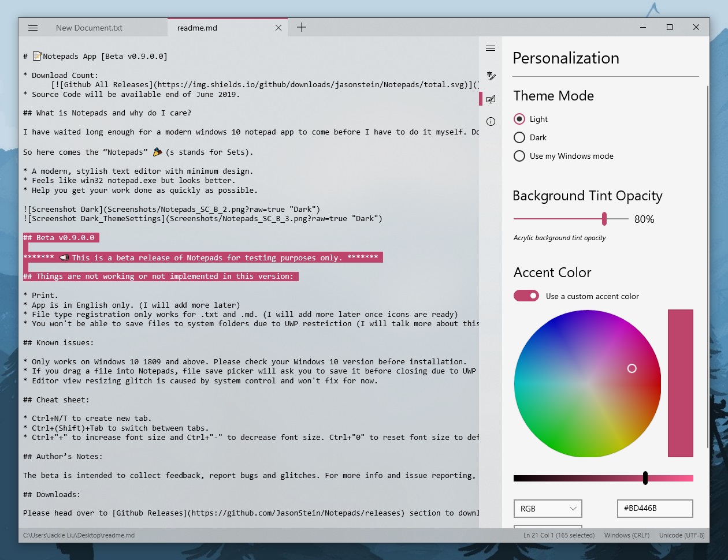The width and height of the screenshot is (728, 560).
Task: Click "## What is Notepads and why do I care?"
Action: tap(107, 113)
